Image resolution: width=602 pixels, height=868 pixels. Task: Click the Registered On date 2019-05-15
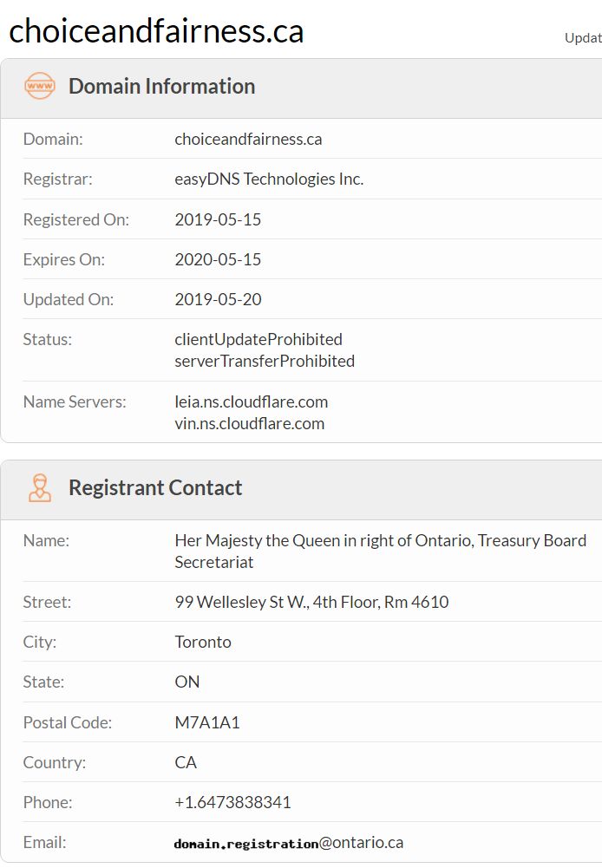(x=218, y=219)
